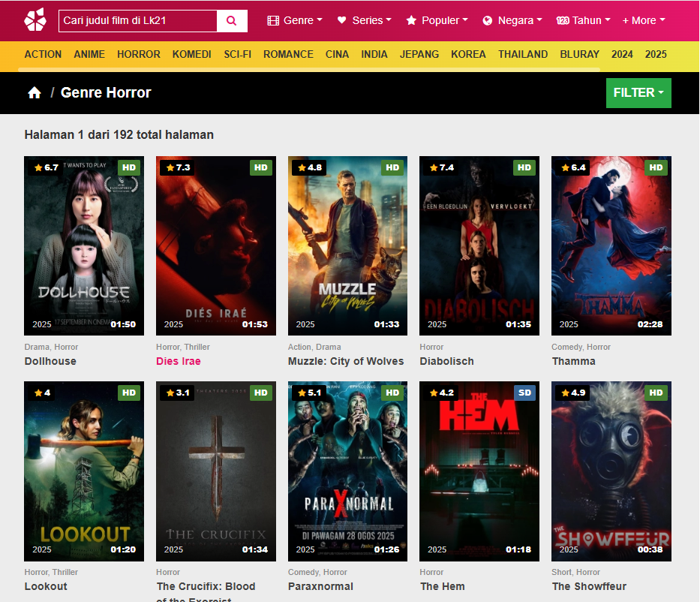Open the Lookout movie poster
Viewport: 700px width, 602px height.
tap(84, 471)
